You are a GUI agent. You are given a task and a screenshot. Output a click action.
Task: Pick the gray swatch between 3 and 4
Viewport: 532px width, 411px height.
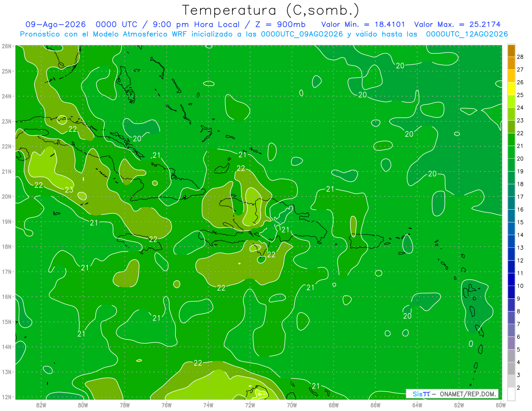coord(511,369)
